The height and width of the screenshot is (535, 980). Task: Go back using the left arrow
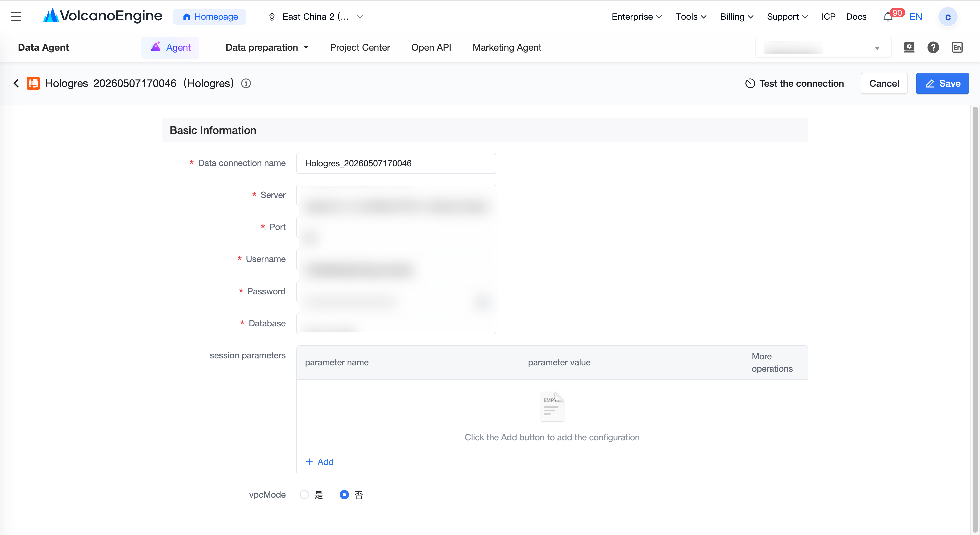(16, 83)
